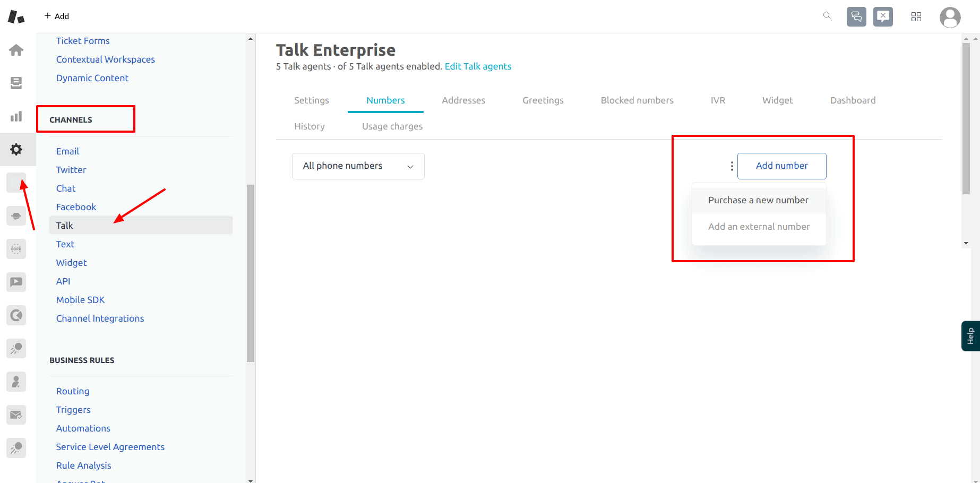The width and height of the screenshot is (980, 483).
Task: Select Talk in the Channels list
Action: coord(141,226)
